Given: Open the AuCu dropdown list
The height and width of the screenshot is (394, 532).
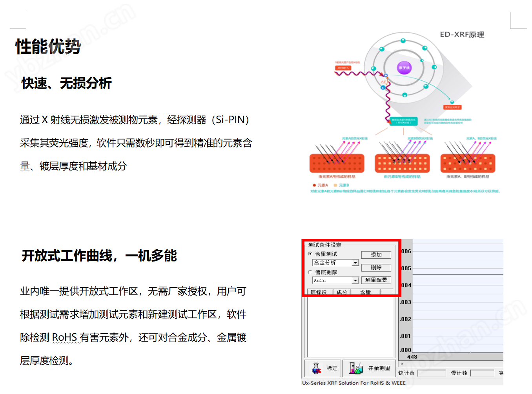Looking at the screenshot, I should click(355, 280).
